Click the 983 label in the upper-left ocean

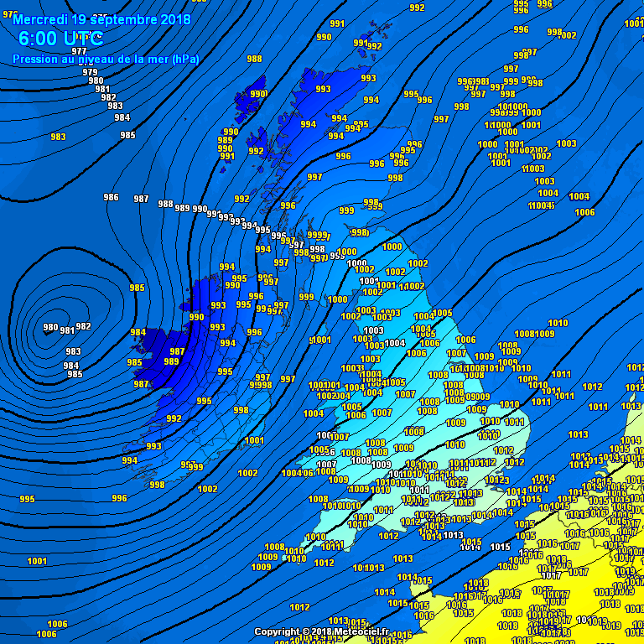(x=58, y=137)
